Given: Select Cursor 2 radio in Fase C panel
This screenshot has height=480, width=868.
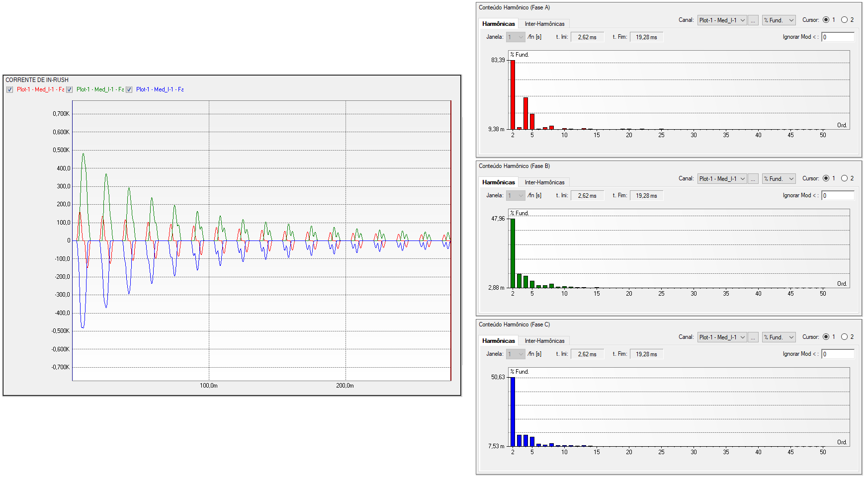Looking at the screenshot, I should tap(844, 337).
